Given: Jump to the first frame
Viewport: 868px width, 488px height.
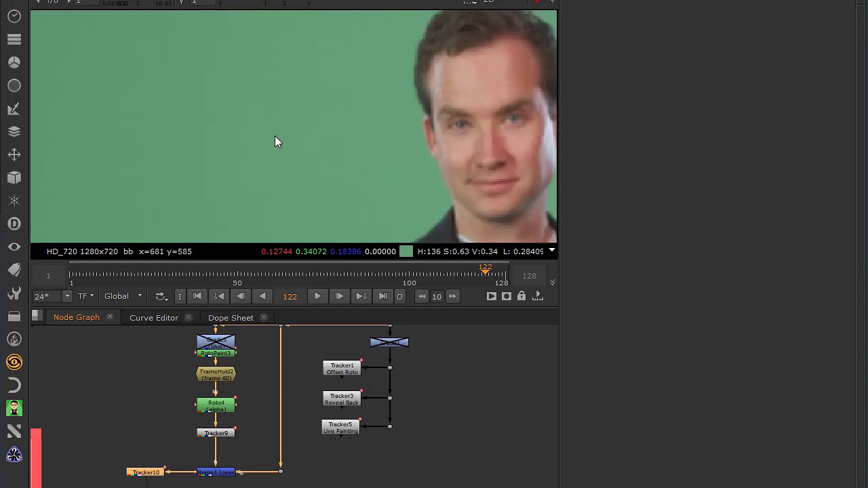Looking at the screenshot, I should (197, 296).
